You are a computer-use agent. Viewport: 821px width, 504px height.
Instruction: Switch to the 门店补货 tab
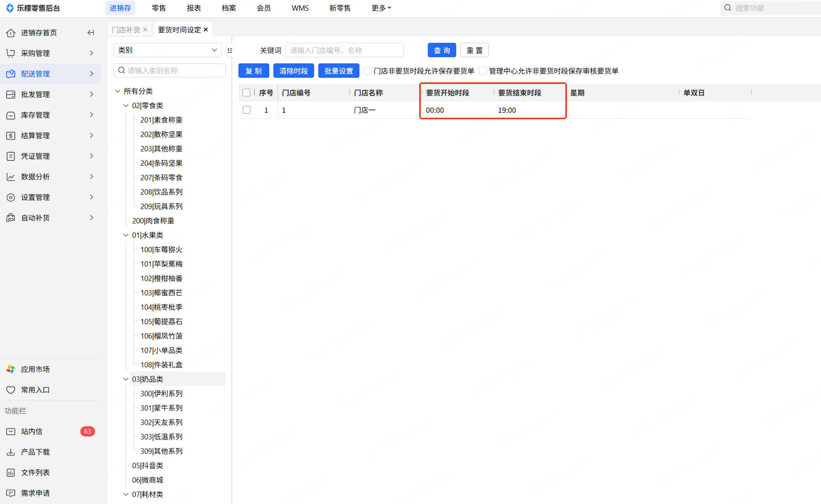point(126,30)
